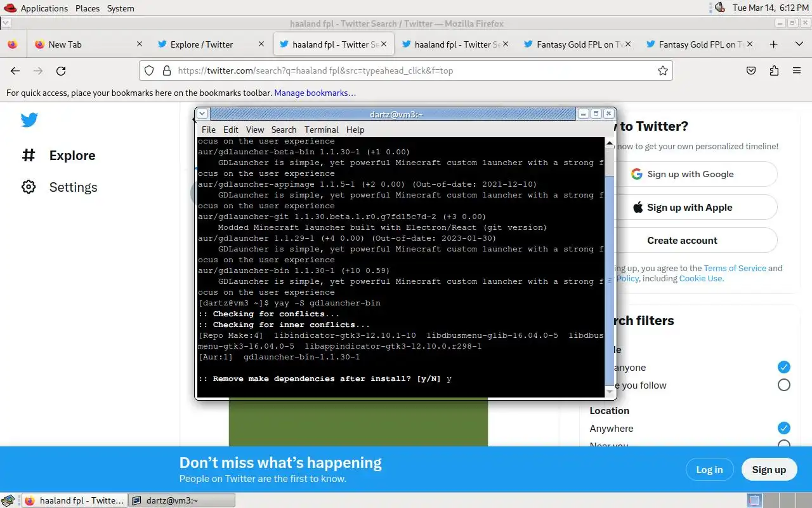The height and width of the screenshot is (508, 812).
Task: Open the terminal View menu
Action: tap(255, 130)
